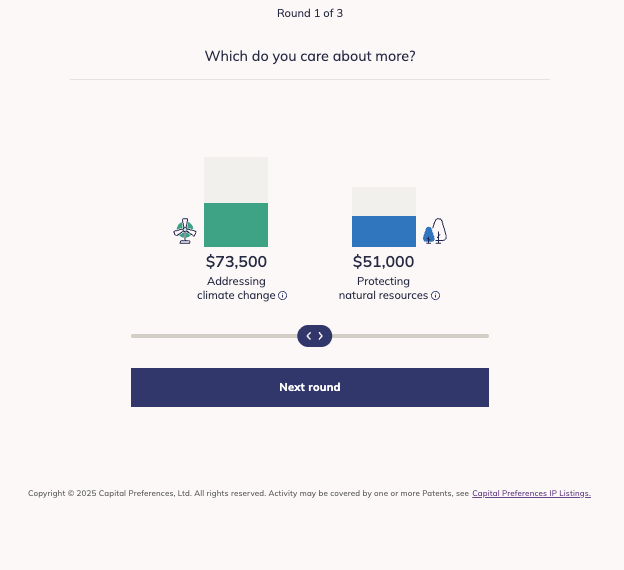Click the $51,000 amount
Viewport: 624px width, 570px height.
(384, 262)
